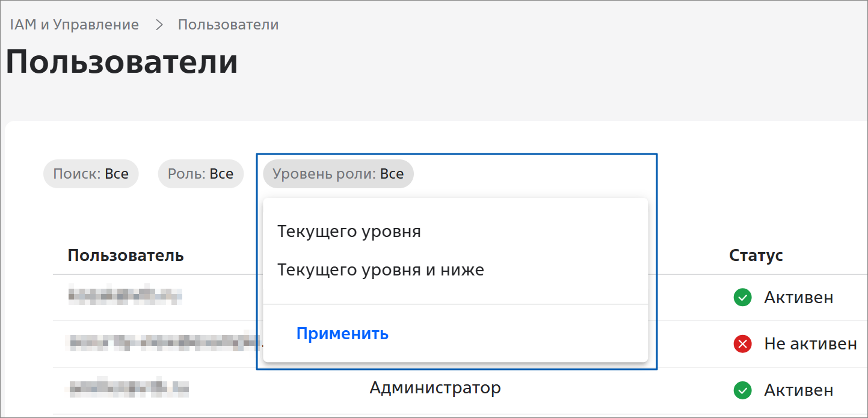Click the Статус column header

point(756,255)
